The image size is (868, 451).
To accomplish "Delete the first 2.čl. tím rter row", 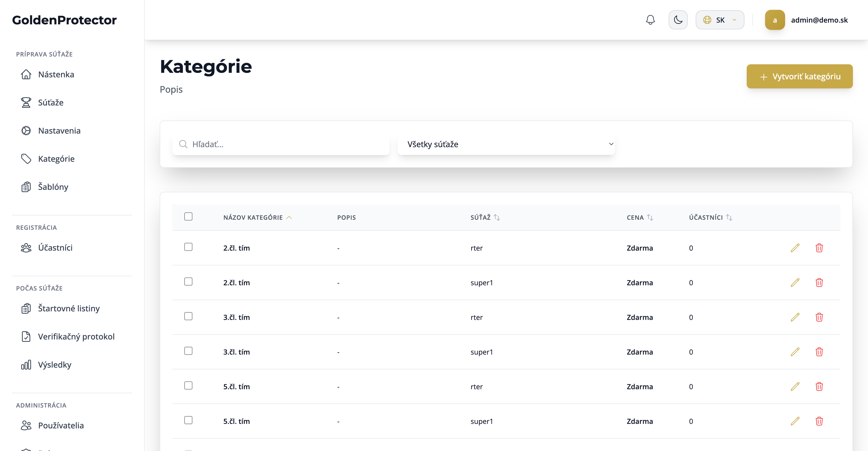I will click(819, 248).
